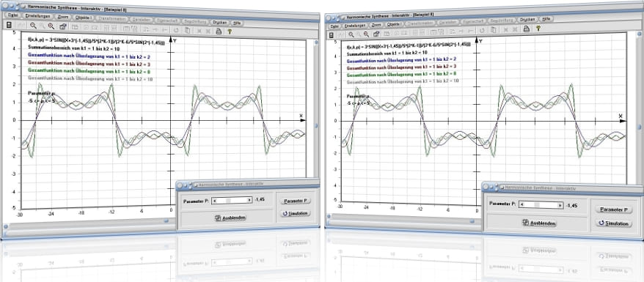Click the camera snapshot icon in right window toolbar
This screenshot has width=644, height=282.
coord(376,34)
